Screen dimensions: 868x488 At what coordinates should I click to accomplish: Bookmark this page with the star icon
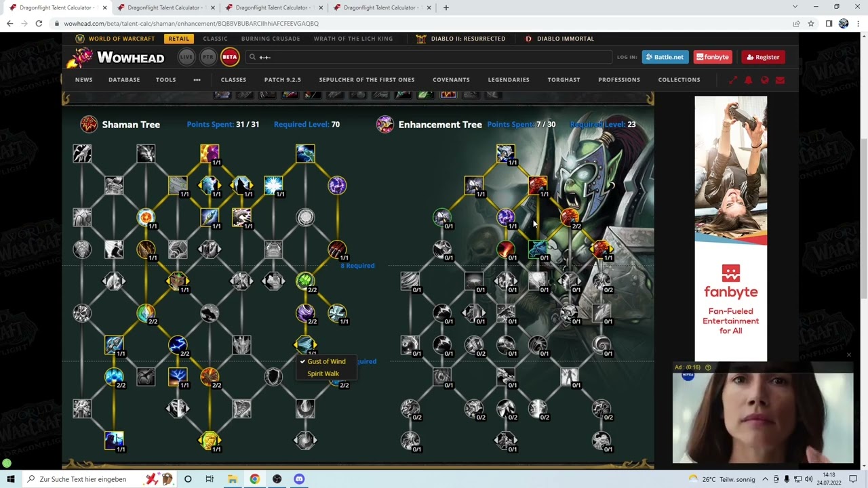811,23
